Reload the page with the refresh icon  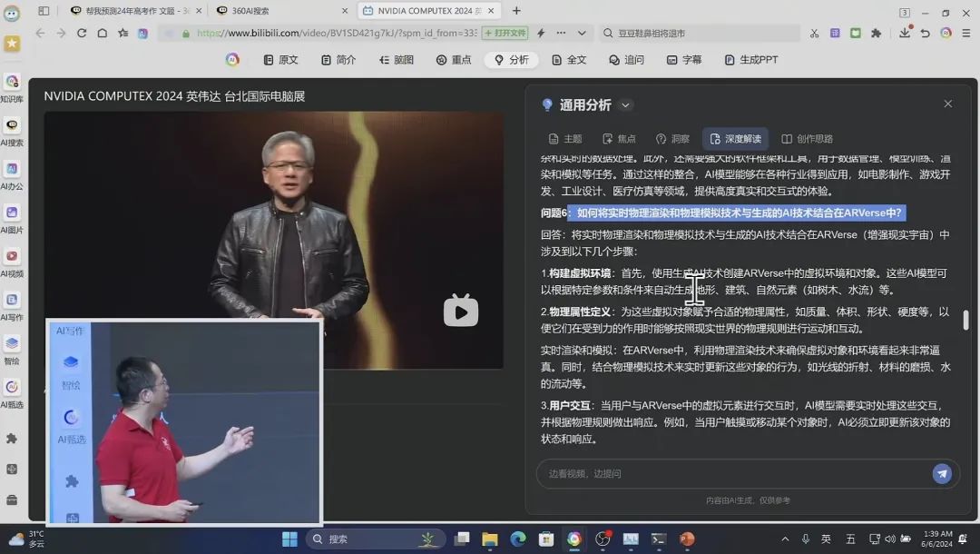coord(82,33)
